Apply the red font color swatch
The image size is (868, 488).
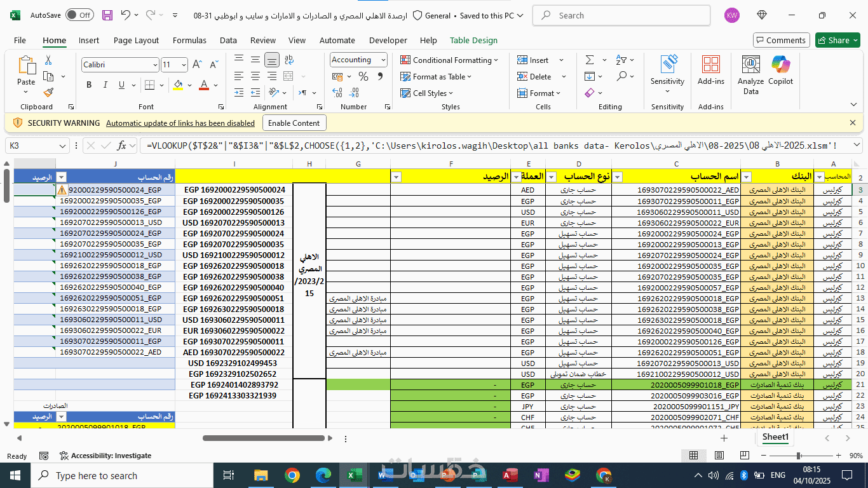coord(204,85)
